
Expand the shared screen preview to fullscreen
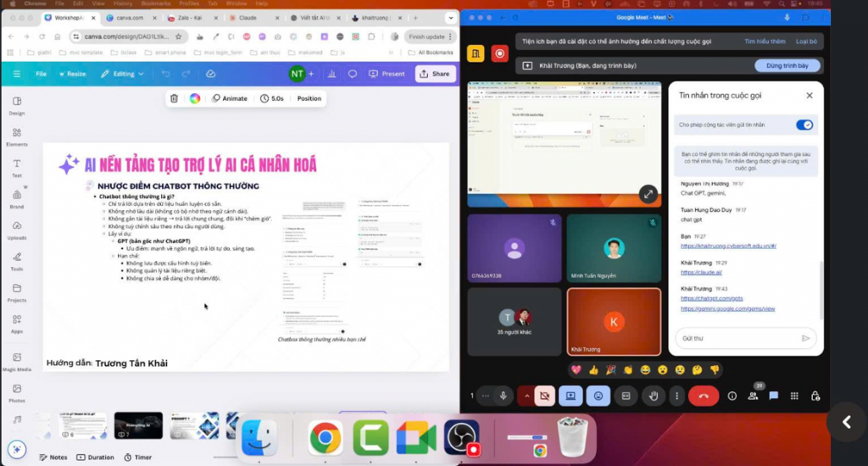pos(648,194)
